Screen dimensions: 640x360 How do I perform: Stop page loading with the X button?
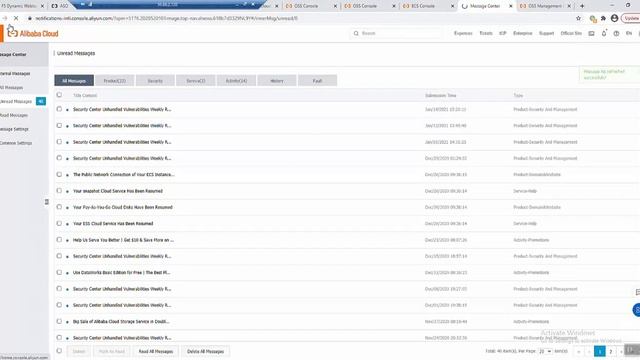point(16,18)
